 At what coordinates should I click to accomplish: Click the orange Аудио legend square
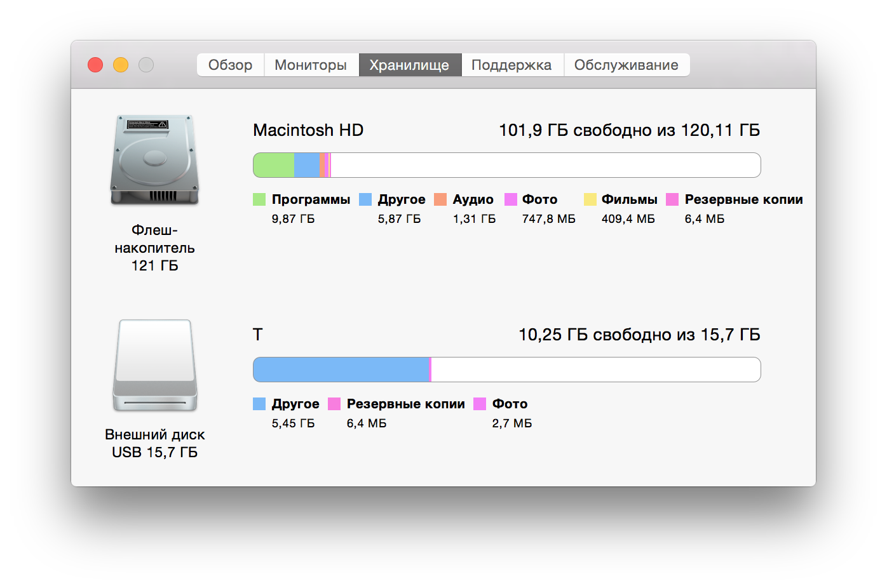(440, 199)
